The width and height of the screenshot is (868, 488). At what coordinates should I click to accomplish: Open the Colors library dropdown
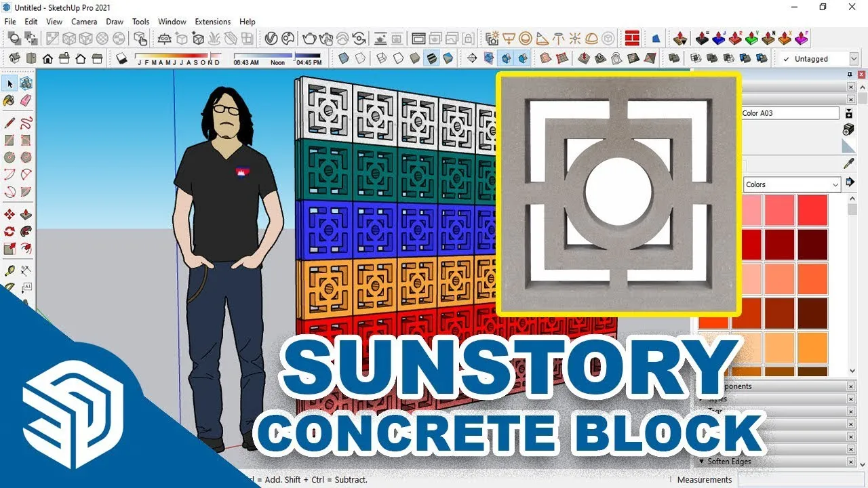791,184
